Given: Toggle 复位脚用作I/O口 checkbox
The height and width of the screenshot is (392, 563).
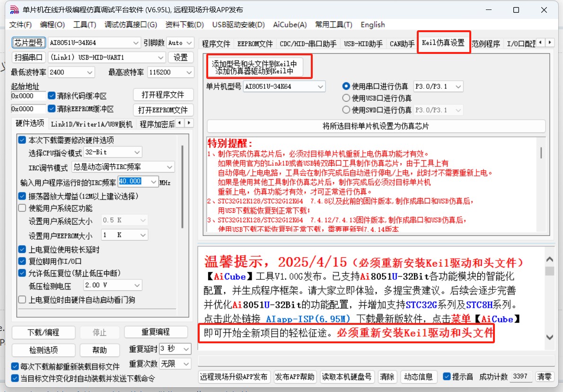Looking at the screenshot, I should point(22,261).
